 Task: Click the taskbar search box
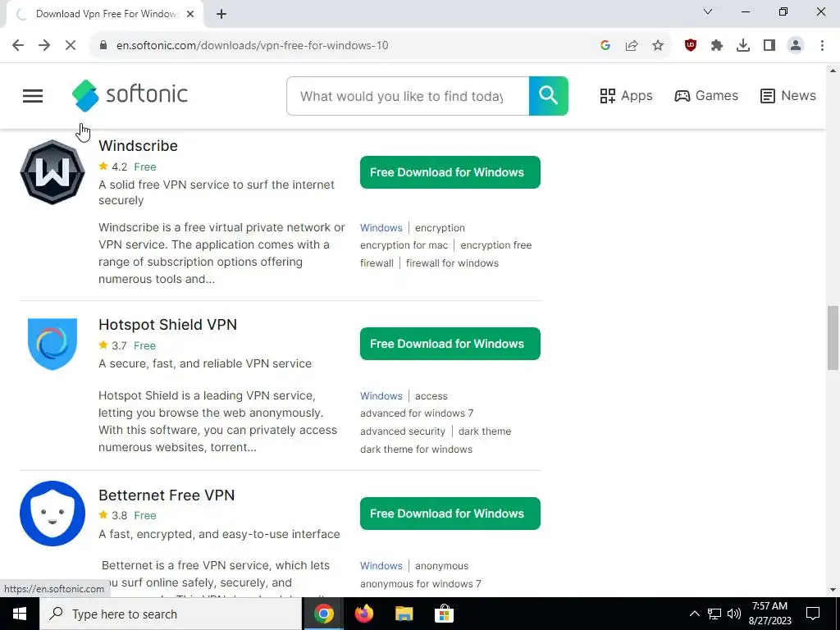tap(171, 614)
